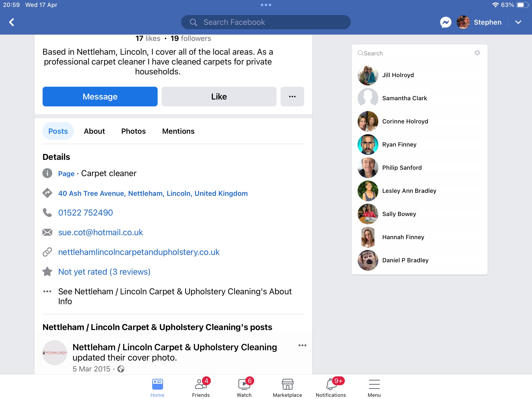The width and height of the screenshot is (532, 399).
Task: Tap the 17 likes count
Action: click(x=148, y=38)
